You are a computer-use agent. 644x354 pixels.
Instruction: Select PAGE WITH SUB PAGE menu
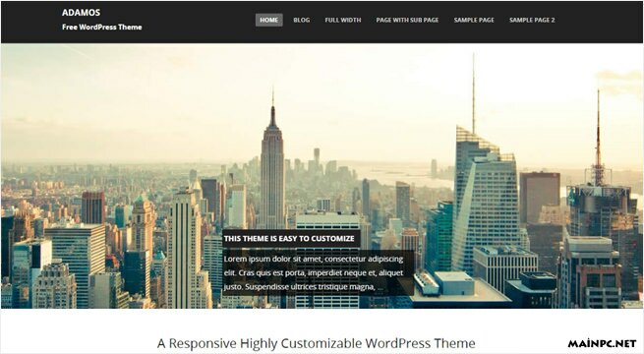pos(407,20)
